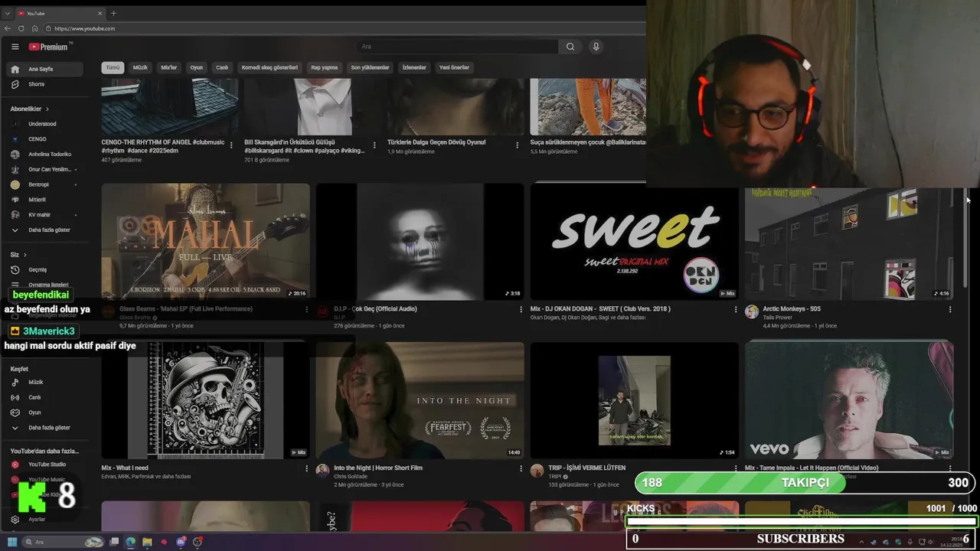This screenshot has width=980, height=551.
Task: Open File Explorer from taskbar
Action: click(147, 542)
